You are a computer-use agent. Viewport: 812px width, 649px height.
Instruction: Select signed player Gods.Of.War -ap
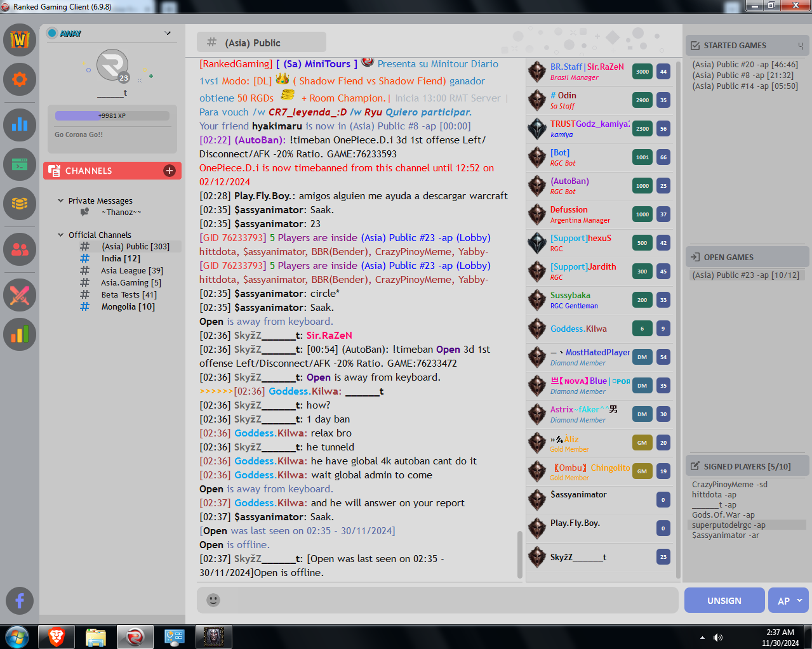[x=723, y=515]
